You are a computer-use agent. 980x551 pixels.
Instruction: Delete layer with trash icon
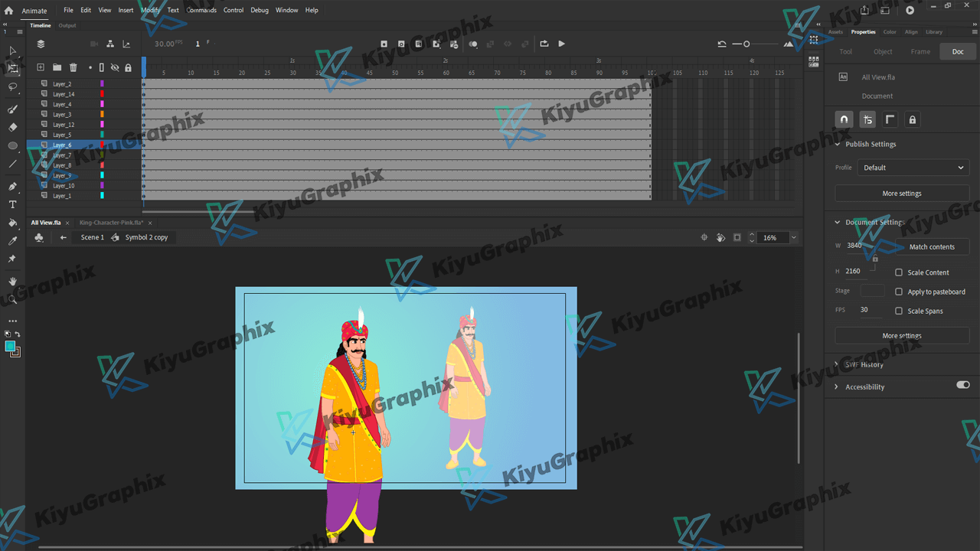pos(73,67)
